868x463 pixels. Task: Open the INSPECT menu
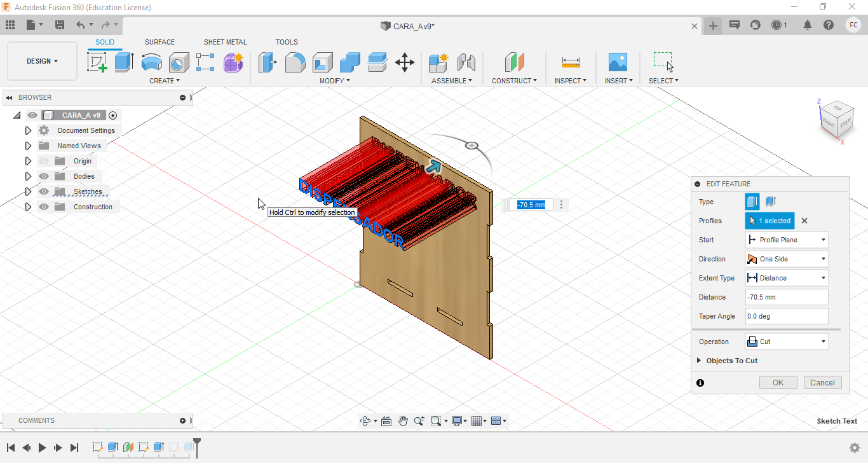pyautogui.click(x=571, y=81)
